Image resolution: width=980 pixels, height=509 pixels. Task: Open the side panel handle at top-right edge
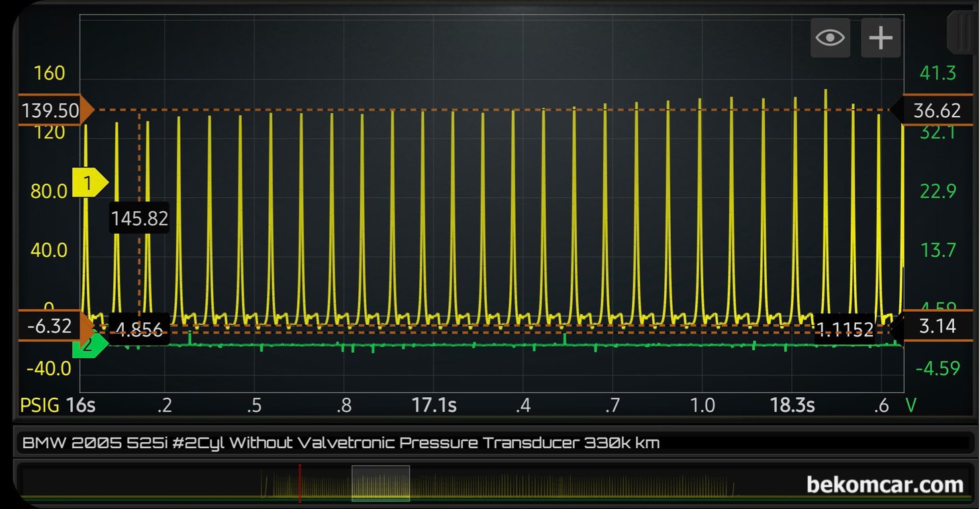tap(963, 33)
